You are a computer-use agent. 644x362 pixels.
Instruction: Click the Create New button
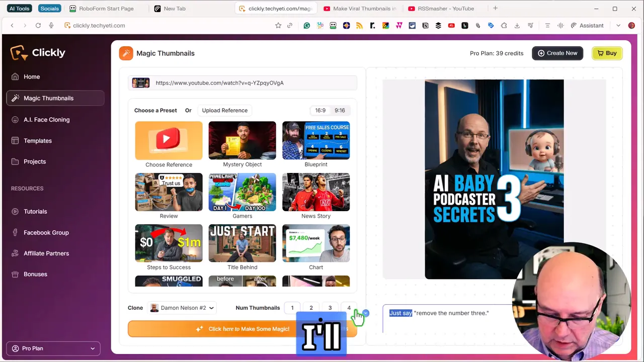click(x=557, y=53)
